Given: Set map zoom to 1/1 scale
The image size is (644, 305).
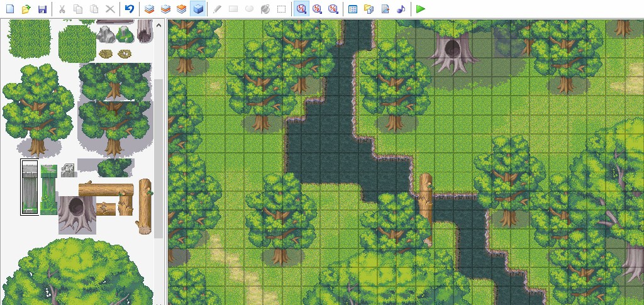Looking at the screenshot, I should pos(301,9).
